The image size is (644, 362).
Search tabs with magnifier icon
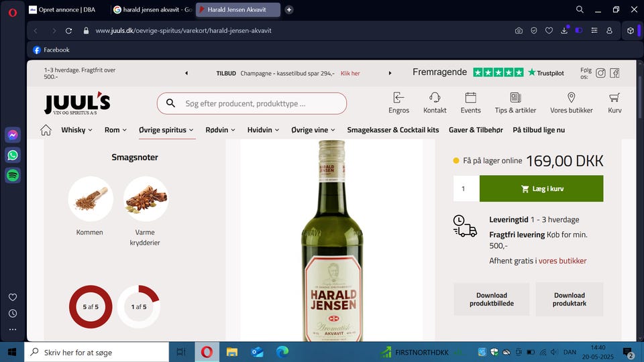(x=580, y=9)
